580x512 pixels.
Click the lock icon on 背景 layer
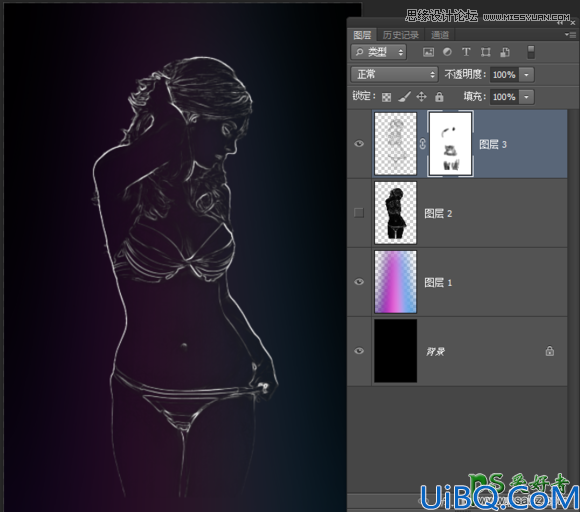pyautogui.click(x=550, y=351)
